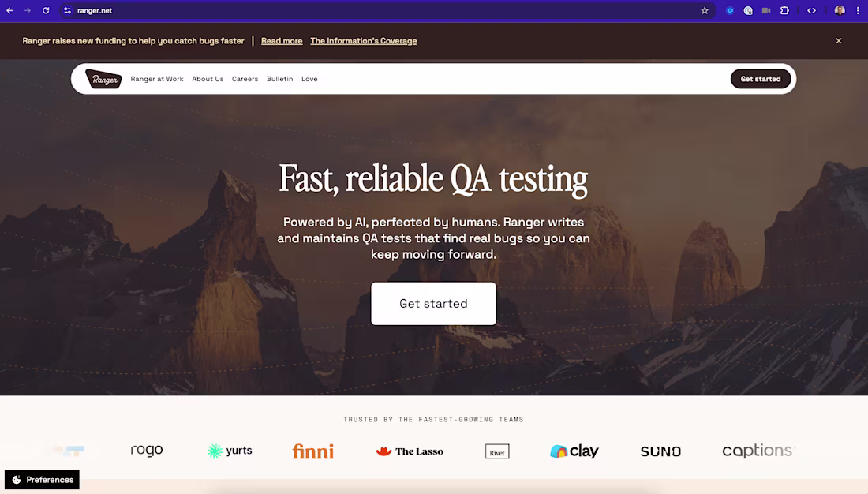Click the blue circular extension icon

(728, 11)
